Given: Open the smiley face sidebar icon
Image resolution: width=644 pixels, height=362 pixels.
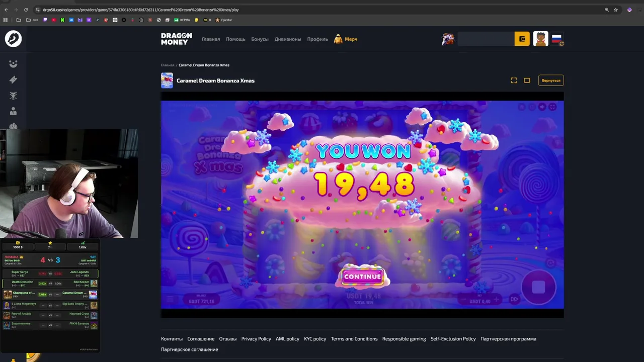Looking at the screenshot, I should 13,64.
